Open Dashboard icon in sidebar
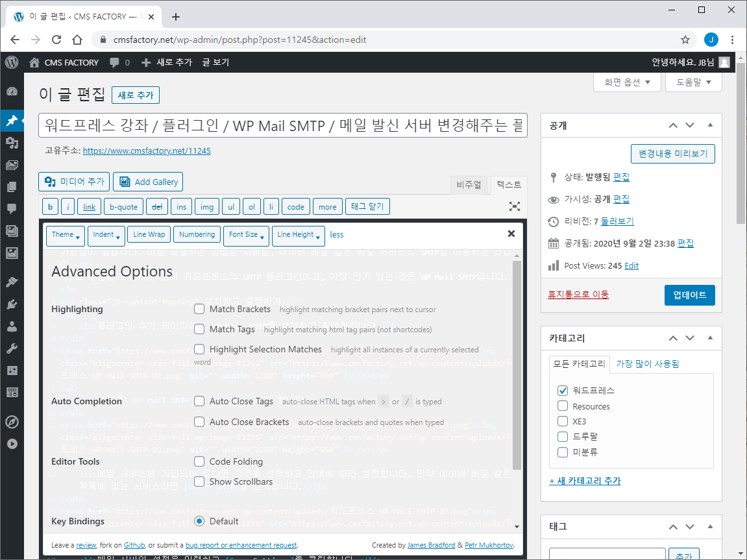The height and width of the screenshot is (560, 747). (x=12, y=92)
